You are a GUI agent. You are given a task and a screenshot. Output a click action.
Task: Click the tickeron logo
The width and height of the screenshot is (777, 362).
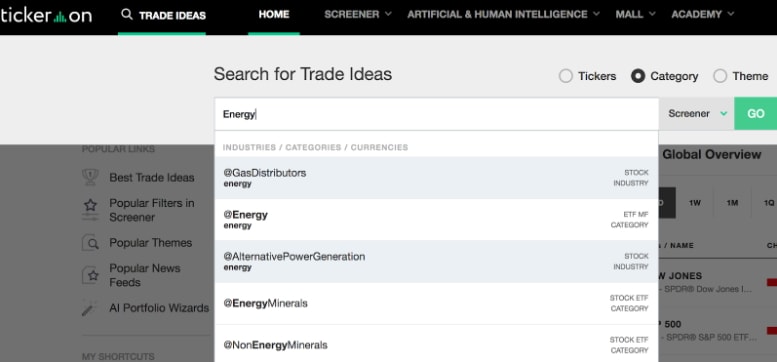46,16
